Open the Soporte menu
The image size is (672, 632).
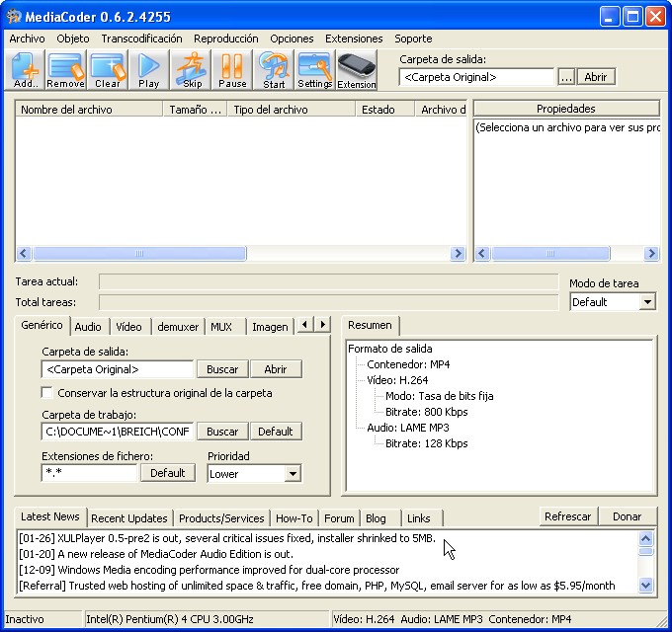pos(413,39)
